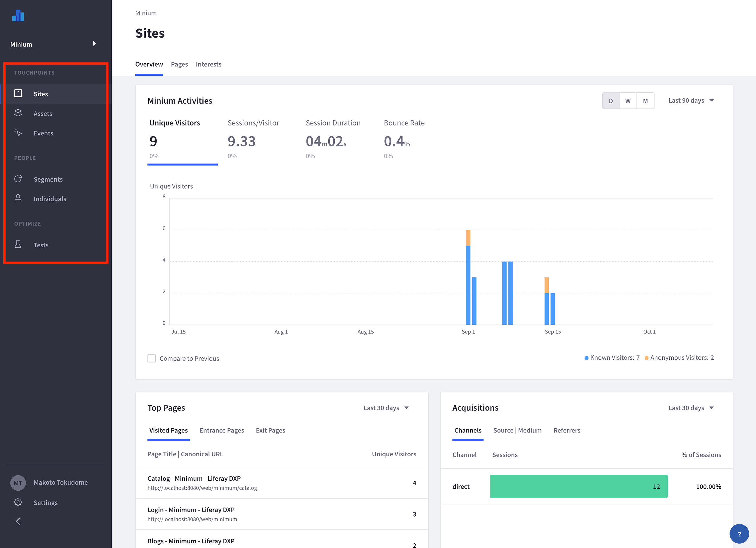Check the Compare to Previous checkbox
The image size is (756, 548).
(x=152, y=358)
